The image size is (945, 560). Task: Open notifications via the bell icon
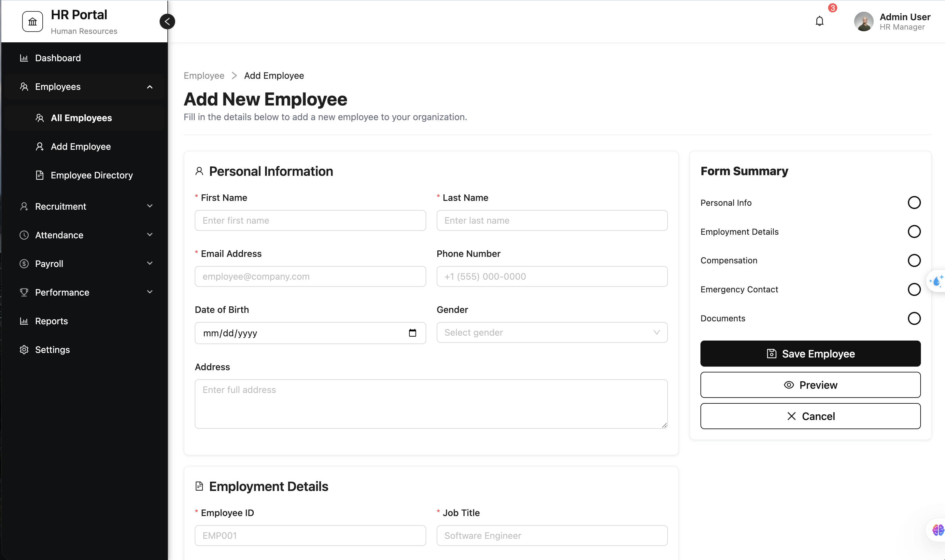pos(819,21)
